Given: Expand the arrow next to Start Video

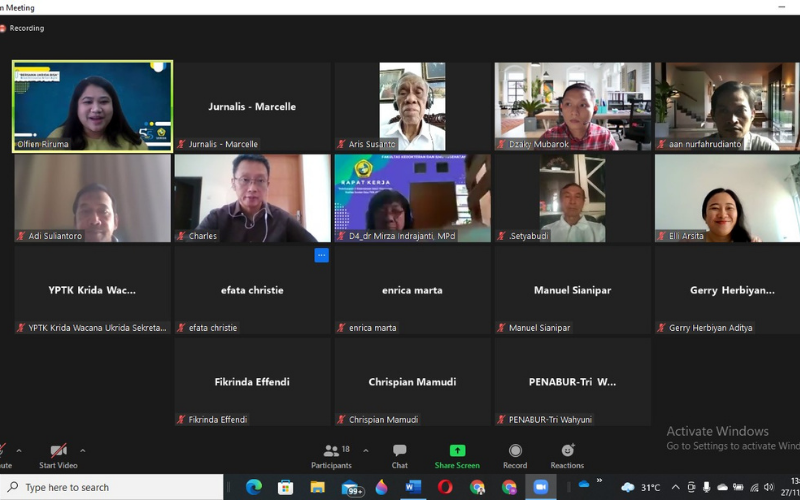Looking at the screenshot, I should tap(83, 451).
